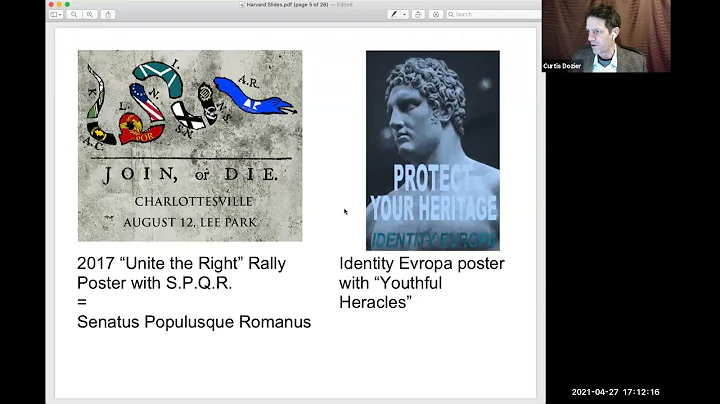Click the "Senatus Populusque Romanus" text line
This screenshot has height=404, width=720.
point(194,322)
